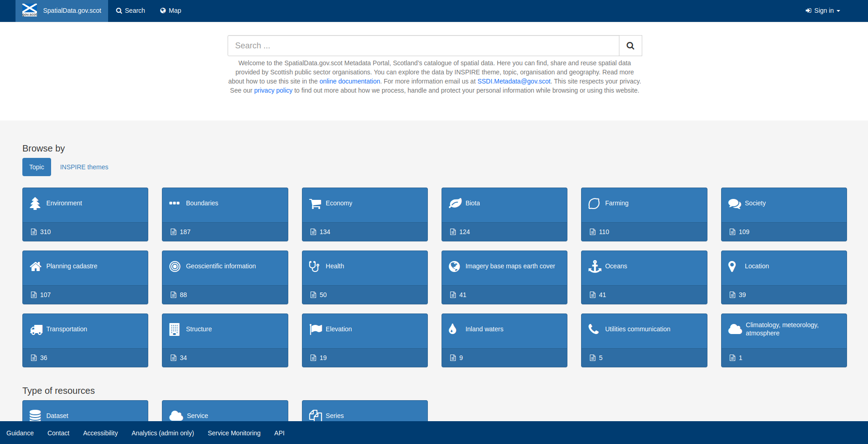The width and height of the screenshot is (868, 444).
Task: Click the Transportation record count 36
Action: 44,358
